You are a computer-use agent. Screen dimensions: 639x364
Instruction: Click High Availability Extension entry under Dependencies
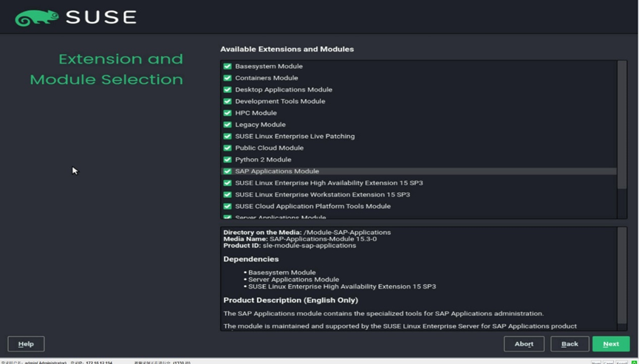[342, 286]
